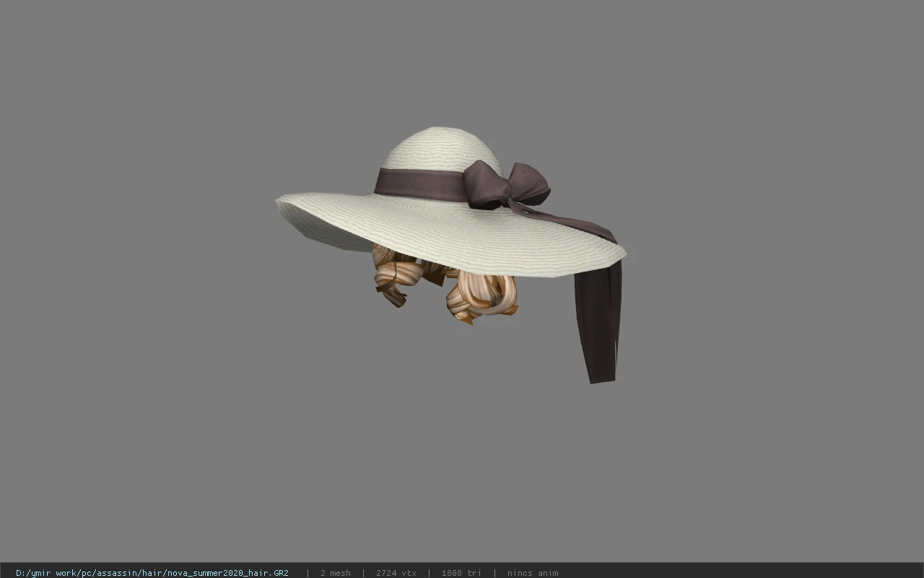Click the blonde curled hair mesh
Screen dimensions: 924x578
pyautogui.click(x=445, y=284)
